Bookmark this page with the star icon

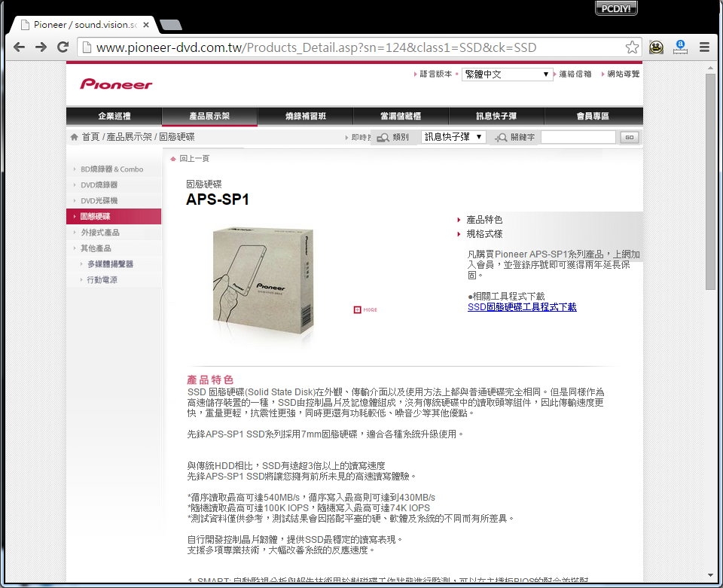[632, 47]
